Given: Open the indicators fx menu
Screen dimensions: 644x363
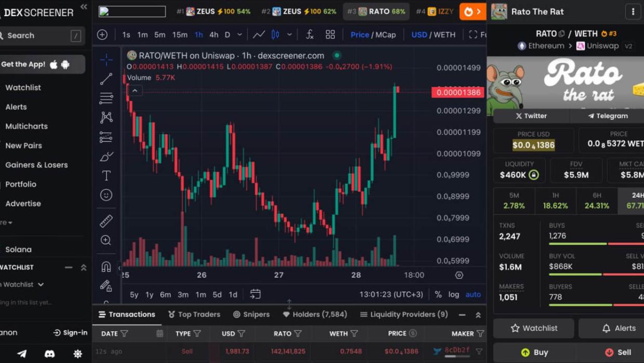Looking at the screenshot, I should click(310, 35).
